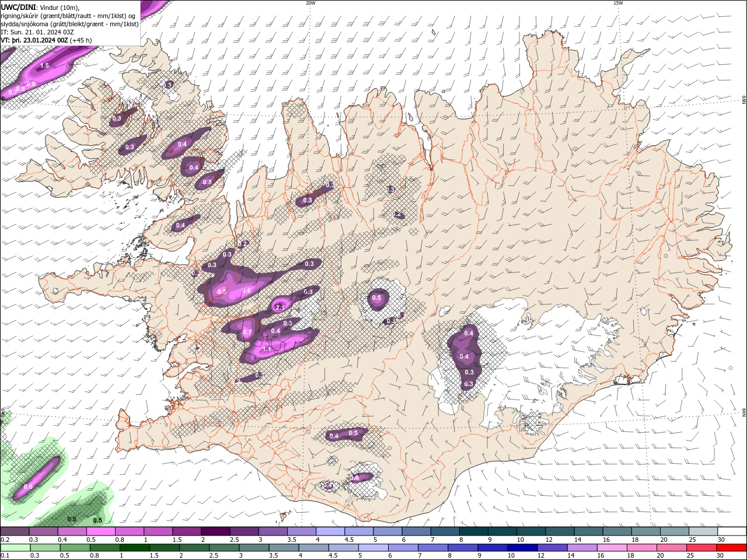The height and width of the screenshot is (560, 747).
Task: Click the 'VT: þri. 23.01.2024 00Z' valid time
Action: tap(34, 40)
